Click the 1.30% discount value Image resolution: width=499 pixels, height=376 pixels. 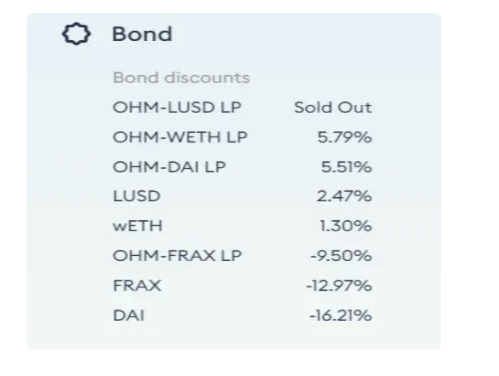pos(346,226)
